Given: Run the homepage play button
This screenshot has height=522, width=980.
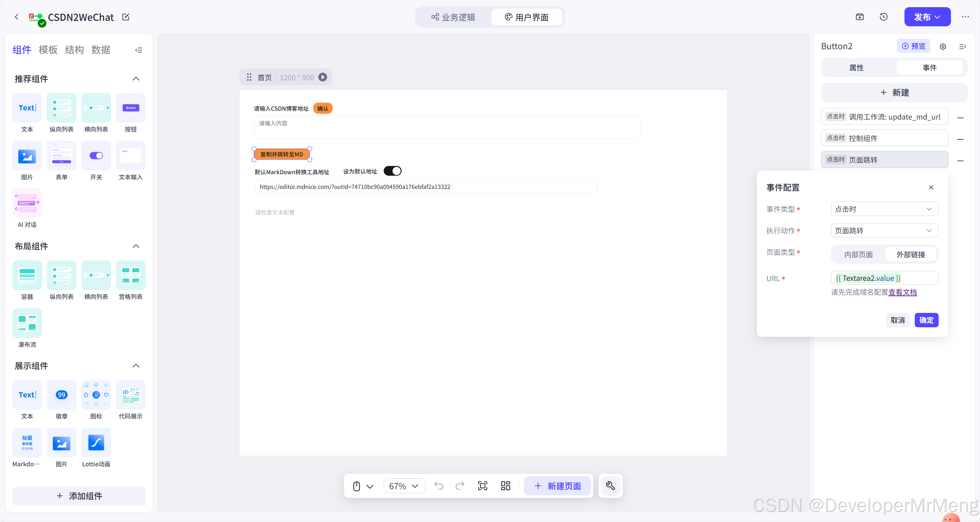Looking at the screenshot, I should pyautogui.click(x=323, y=77).
